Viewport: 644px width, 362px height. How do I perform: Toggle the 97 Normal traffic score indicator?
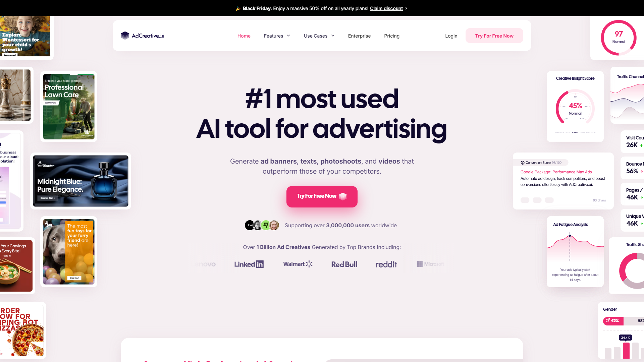[x=619, y=37]
